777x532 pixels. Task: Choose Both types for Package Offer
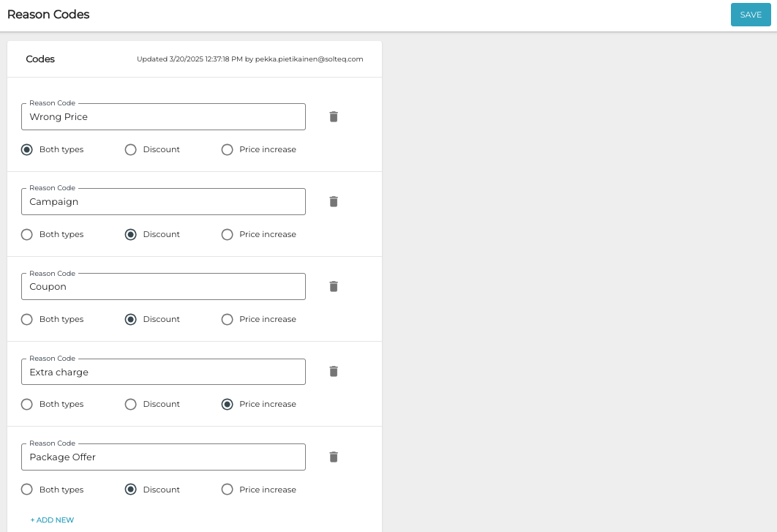pos(27,490)
